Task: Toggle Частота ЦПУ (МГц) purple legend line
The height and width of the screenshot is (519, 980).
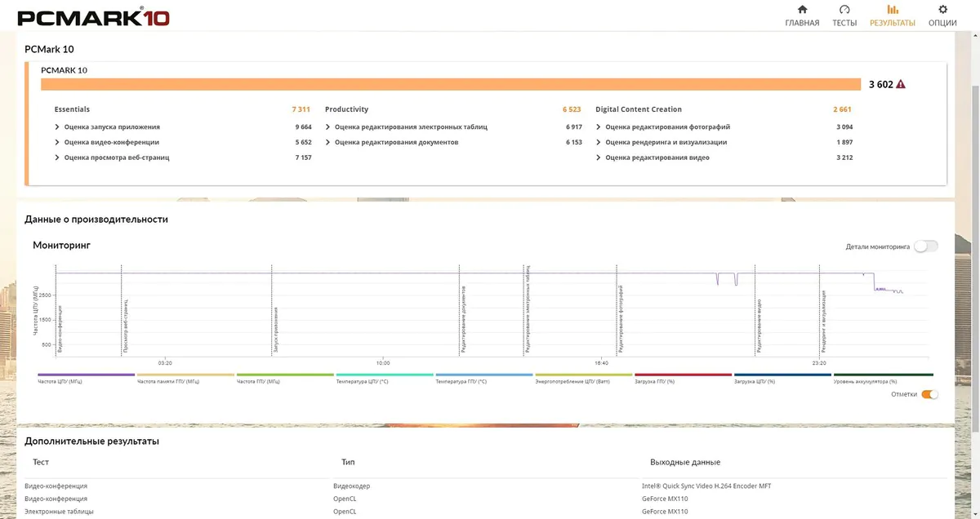Action: point(86,378)
